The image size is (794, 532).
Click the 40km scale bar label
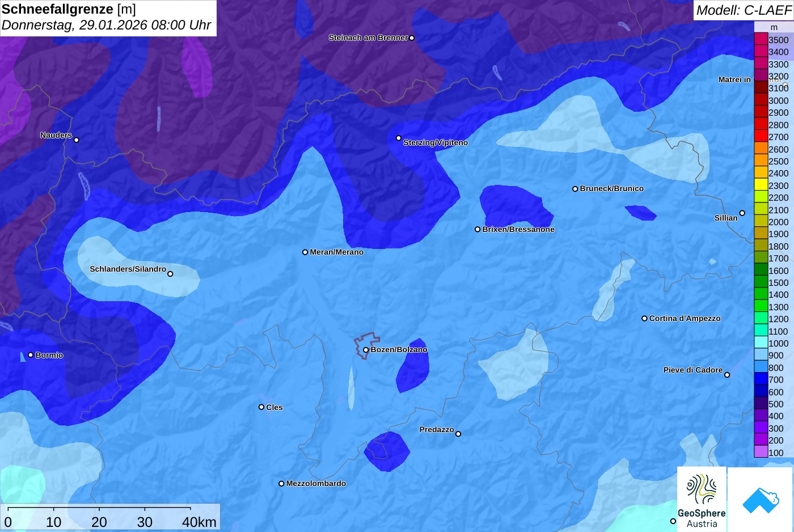pos(199,522)
